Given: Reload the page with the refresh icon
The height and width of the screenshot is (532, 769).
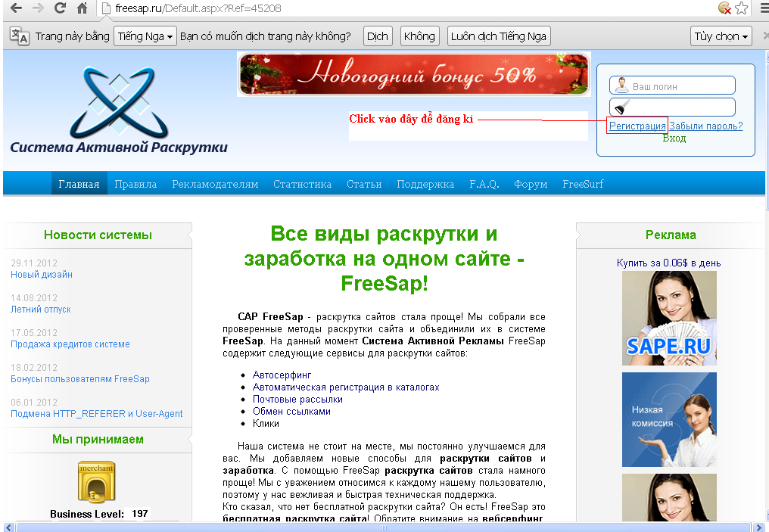Looking at the screenshot, I should pos(60,8).
